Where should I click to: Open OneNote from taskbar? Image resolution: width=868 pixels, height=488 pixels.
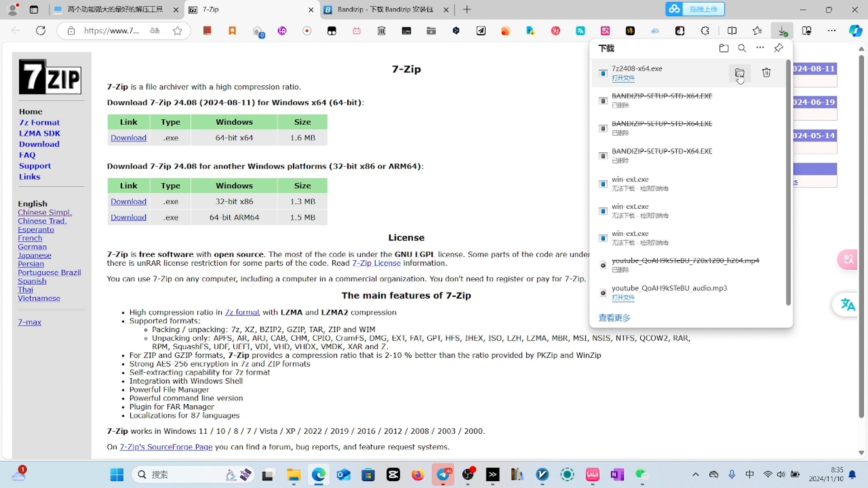pyautogui.click(x=617, y=474)
